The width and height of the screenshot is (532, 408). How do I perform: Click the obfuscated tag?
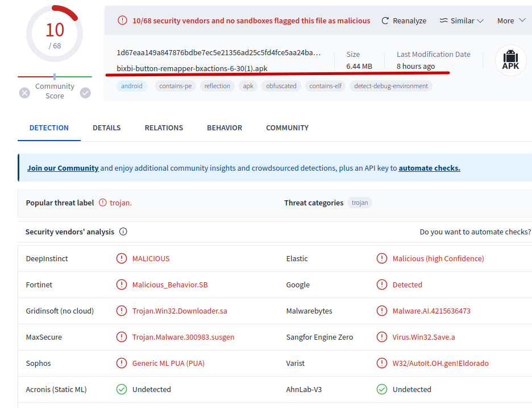281,86
